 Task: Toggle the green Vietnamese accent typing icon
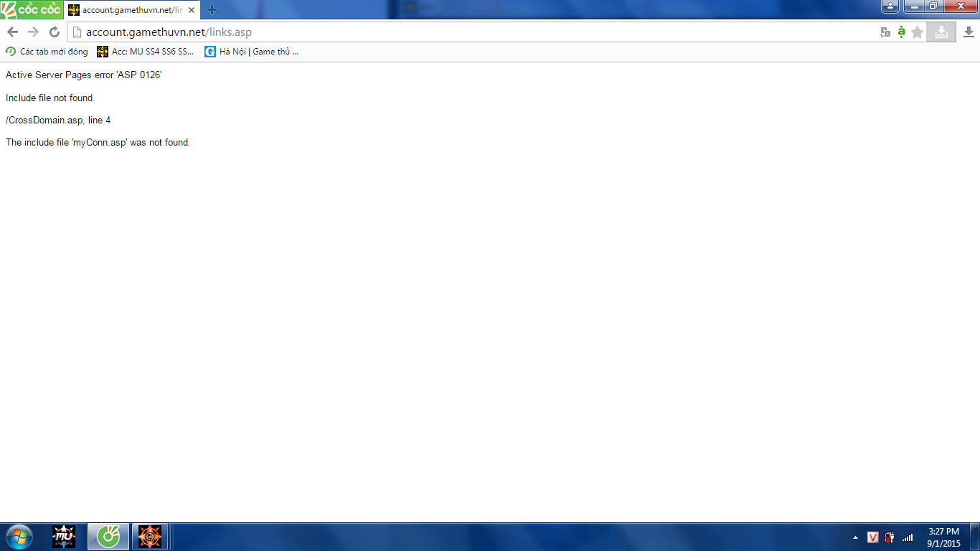point(902,32)
